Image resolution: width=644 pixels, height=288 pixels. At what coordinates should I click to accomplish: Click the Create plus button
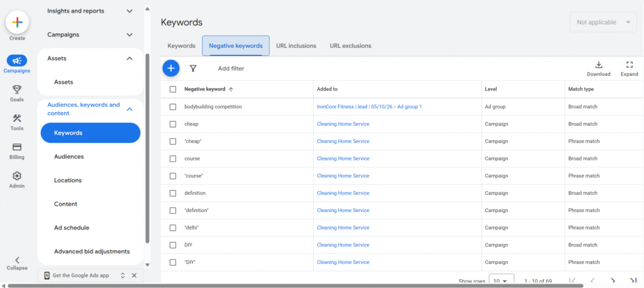(17, 22)
